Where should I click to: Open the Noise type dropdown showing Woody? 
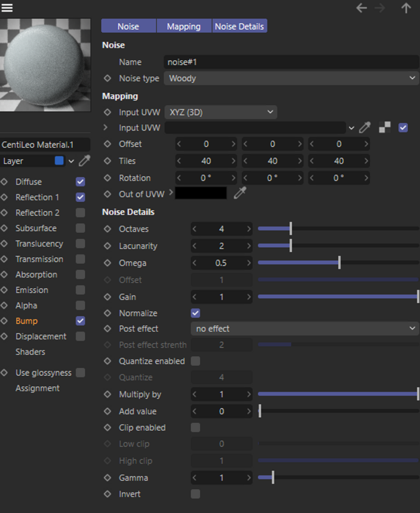click(x=291, y=78)
